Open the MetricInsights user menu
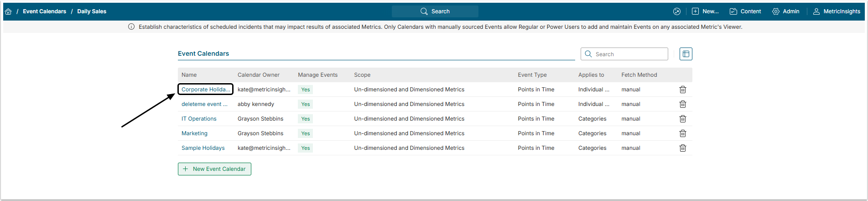Image resolution: width=868 pixels, height=201 pixels. 837,11
